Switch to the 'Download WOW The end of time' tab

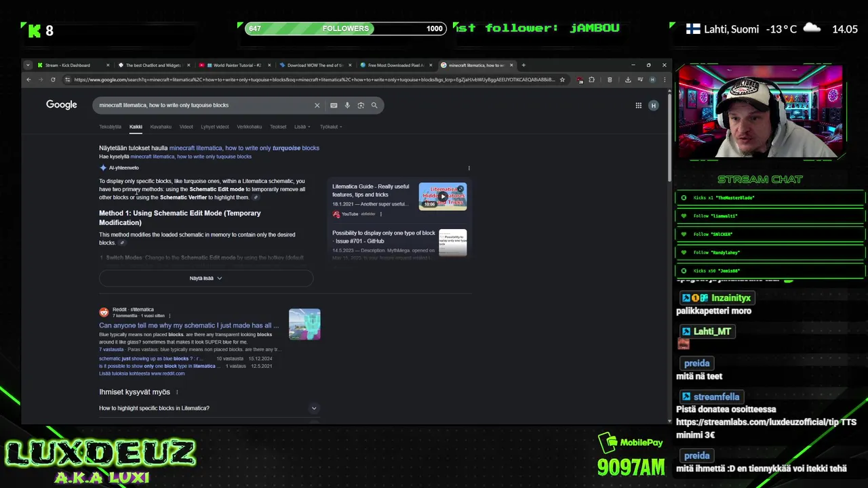tap(315, 65)
